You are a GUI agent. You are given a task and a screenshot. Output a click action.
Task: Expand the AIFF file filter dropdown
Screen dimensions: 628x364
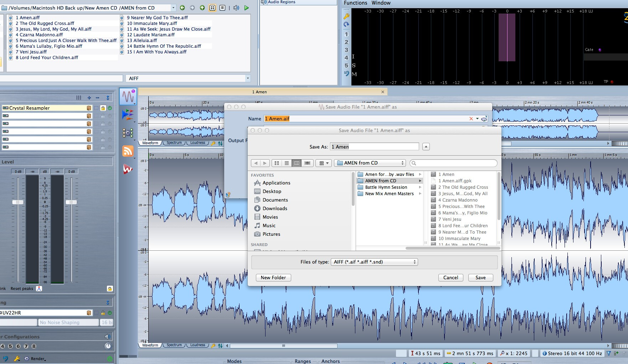pyautogui.click(x=247, y=78)
